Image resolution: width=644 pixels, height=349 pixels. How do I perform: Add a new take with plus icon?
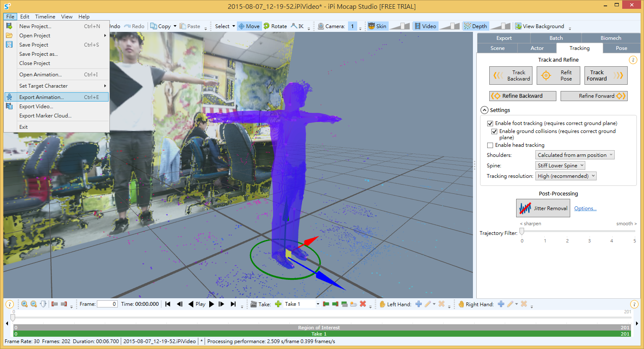click(278, 304)
